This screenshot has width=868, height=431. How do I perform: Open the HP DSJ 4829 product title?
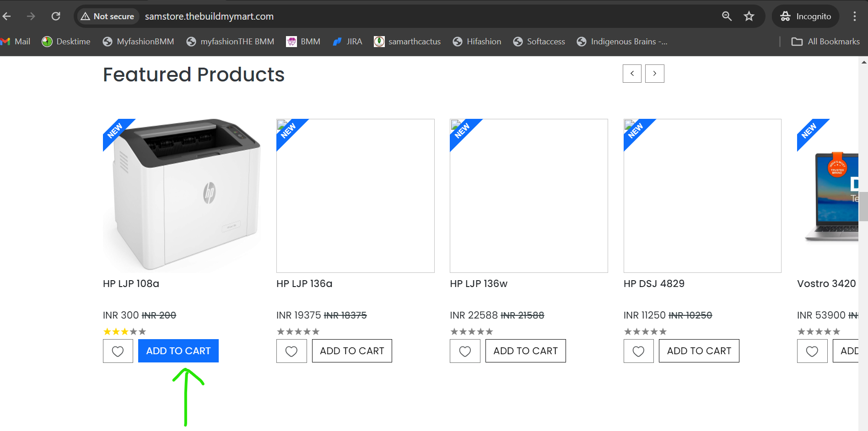[654, 284]
